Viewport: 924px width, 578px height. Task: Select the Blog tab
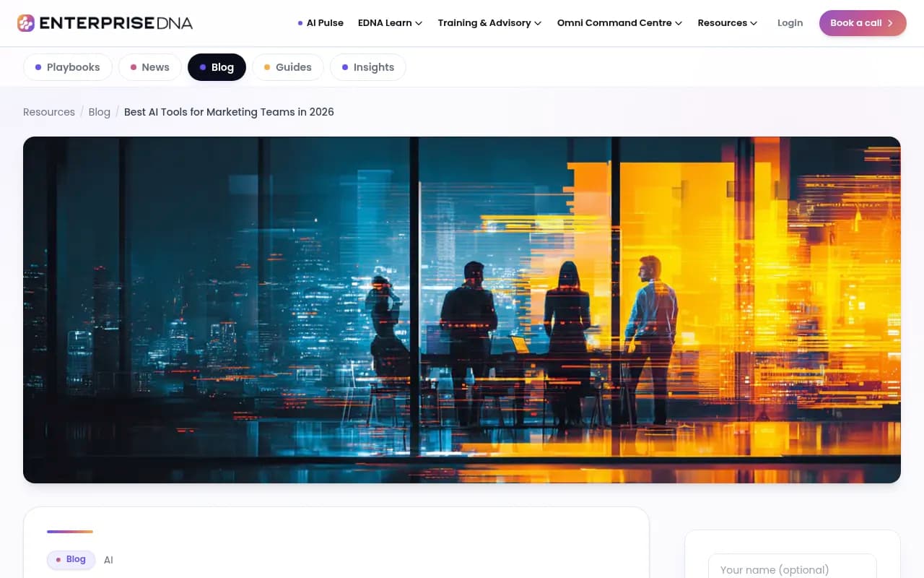point(217,67)
